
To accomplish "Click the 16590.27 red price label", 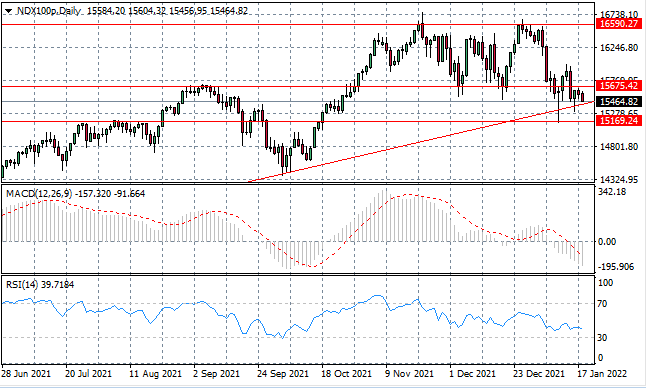I will (x=619, y=24).
